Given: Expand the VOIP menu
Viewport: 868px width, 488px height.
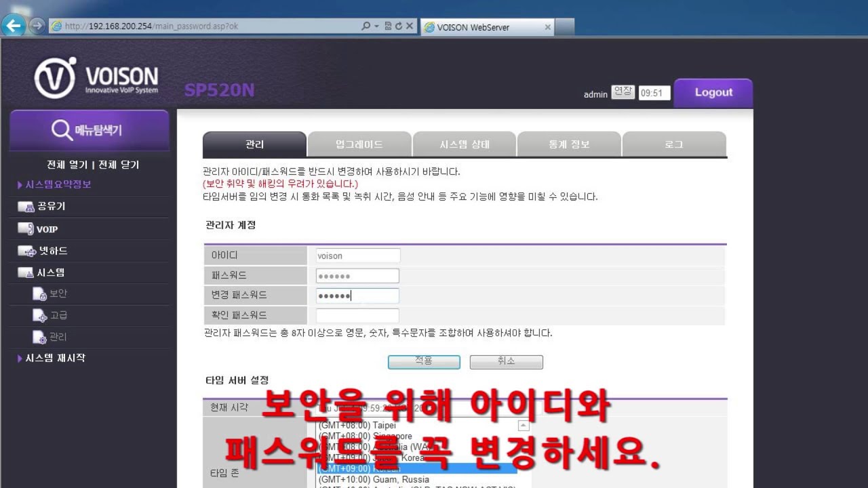Looking at the screenshot, I should pyautogui.click(x=47, y=229).
